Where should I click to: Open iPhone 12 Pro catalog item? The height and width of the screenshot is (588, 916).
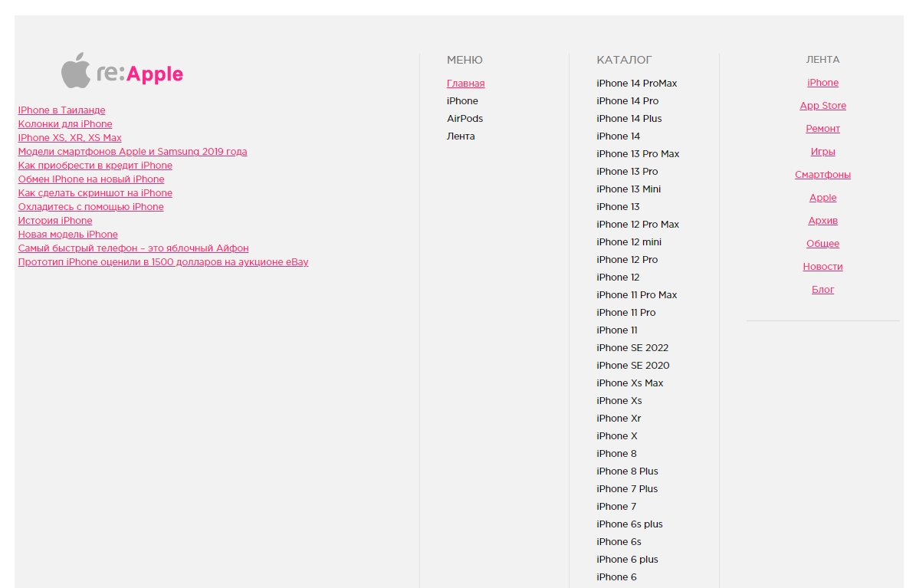(x=627, y=260)
